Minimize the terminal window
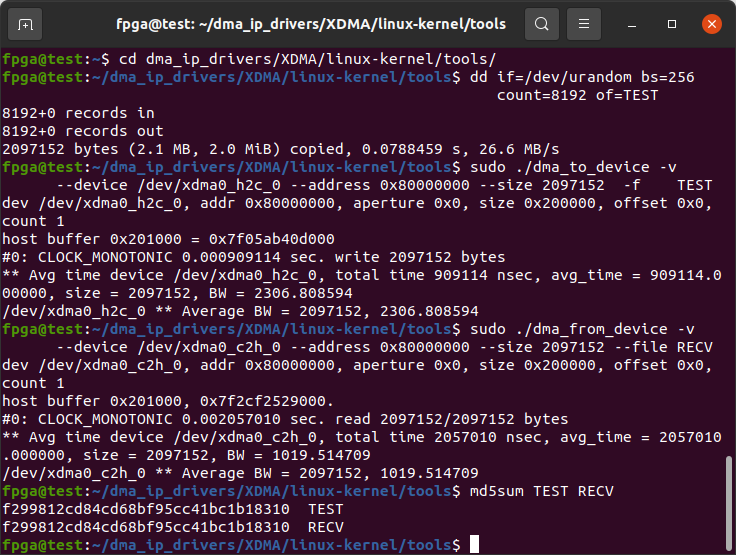This screenshot has width=736, height=555. pos(632,24)
